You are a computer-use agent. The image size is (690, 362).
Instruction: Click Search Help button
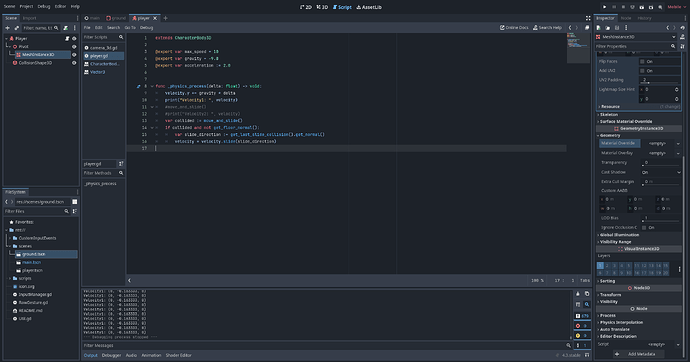[547, 28]
